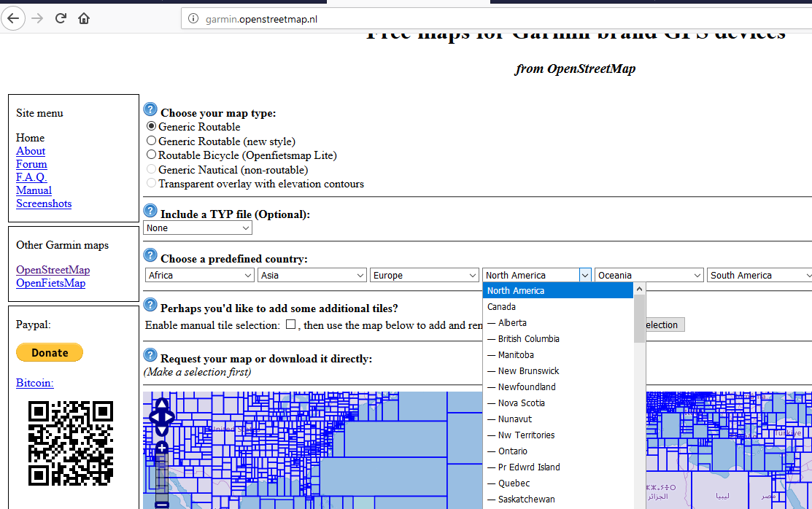The image size is (812, 509).
Task: Select Canada from the dropdown list
Action: 558,306
